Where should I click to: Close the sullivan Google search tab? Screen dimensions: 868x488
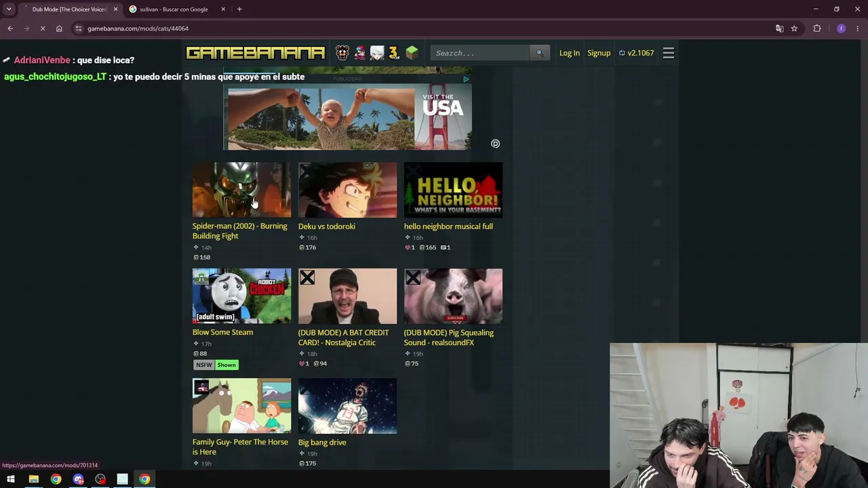[x=222, y=9]
